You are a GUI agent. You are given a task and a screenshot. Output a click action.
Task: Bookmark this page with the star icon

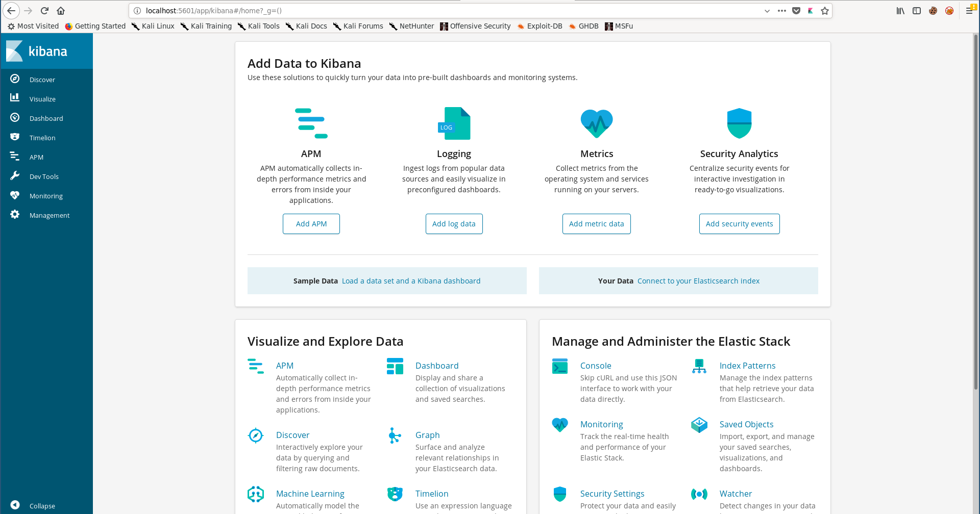pyautogui.click(x=825, y=11)
